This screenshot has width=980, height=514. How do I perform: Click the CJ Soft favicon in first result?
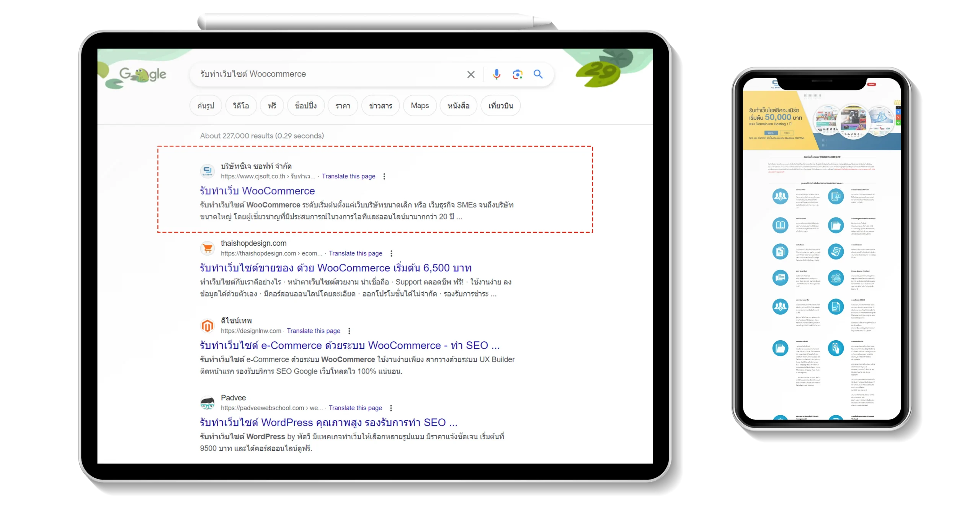coord(207,171)
